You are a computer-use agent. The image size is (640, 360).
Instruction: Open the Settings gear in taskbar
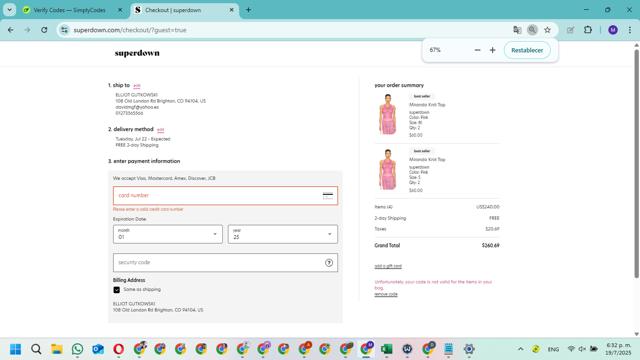pyautogui.click(x=469, y=349)
